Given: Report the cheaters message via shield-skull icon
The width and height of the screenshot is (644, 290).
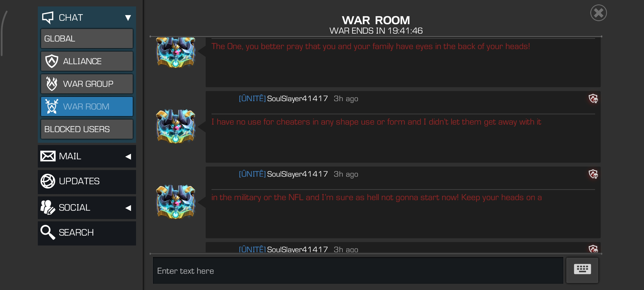Looking at the screenshot, I should (593, 98).
